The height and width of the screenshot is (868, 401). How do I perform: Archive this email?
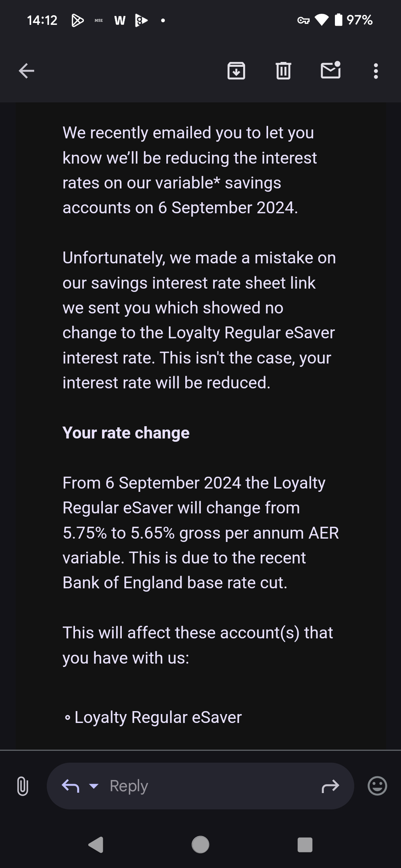[236, 71]
